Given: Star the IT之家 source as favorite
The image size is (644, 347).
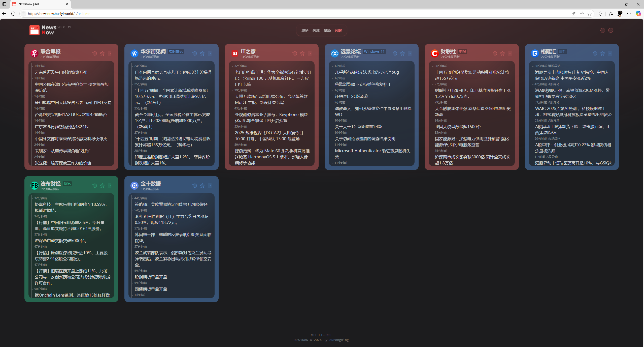Looking at the screenshot, I should click(x=302, y=53).
